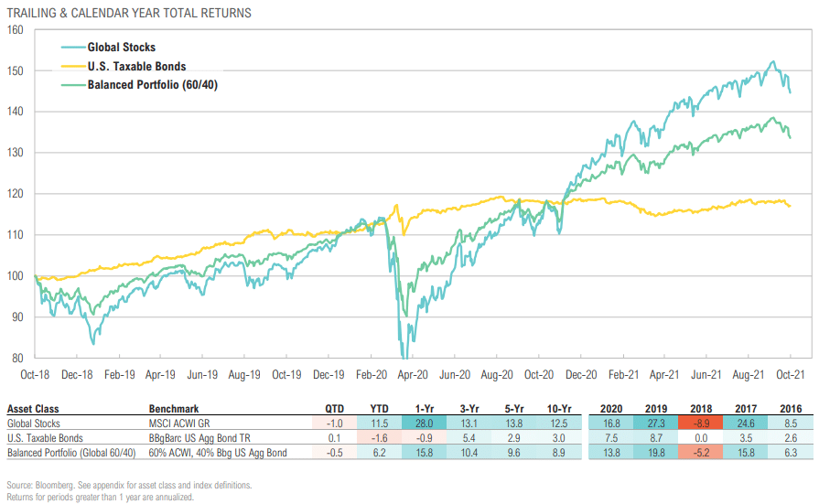
Task: Click the Global Stocks legend label
Action: 121,47
